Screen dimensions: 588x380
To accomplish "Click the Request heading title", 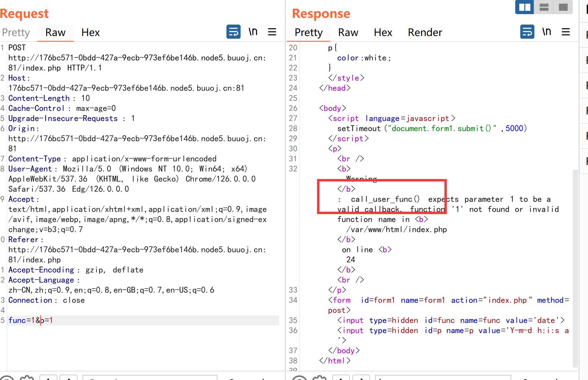I will (24, 13).
